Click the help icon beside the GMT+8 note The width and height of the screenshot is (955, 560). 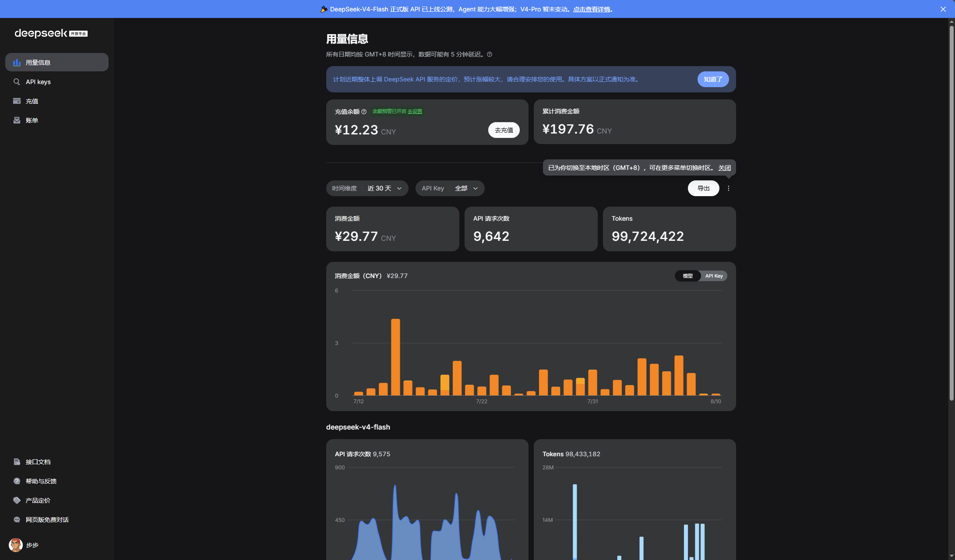(x=490, y=54)
